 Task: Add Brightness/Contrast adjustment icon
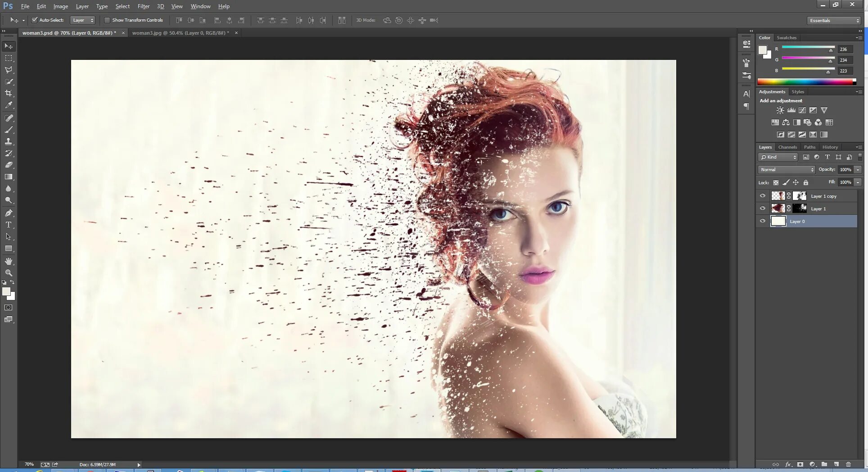[780, 110]
